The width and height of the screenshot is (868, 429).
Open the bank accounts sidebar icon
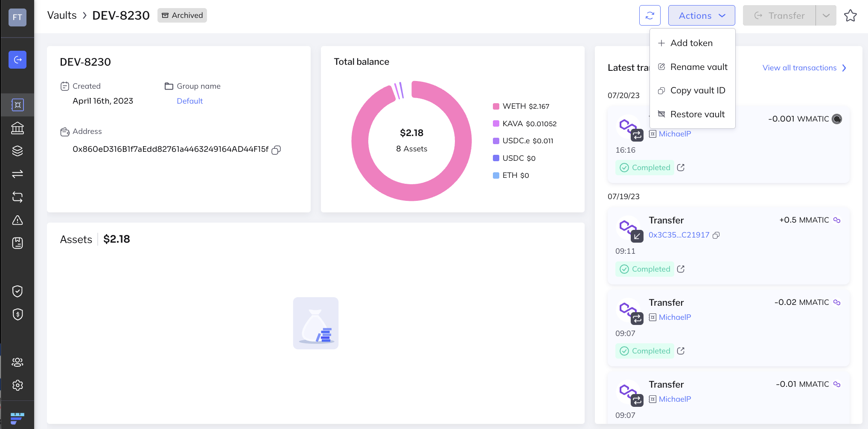17,128
